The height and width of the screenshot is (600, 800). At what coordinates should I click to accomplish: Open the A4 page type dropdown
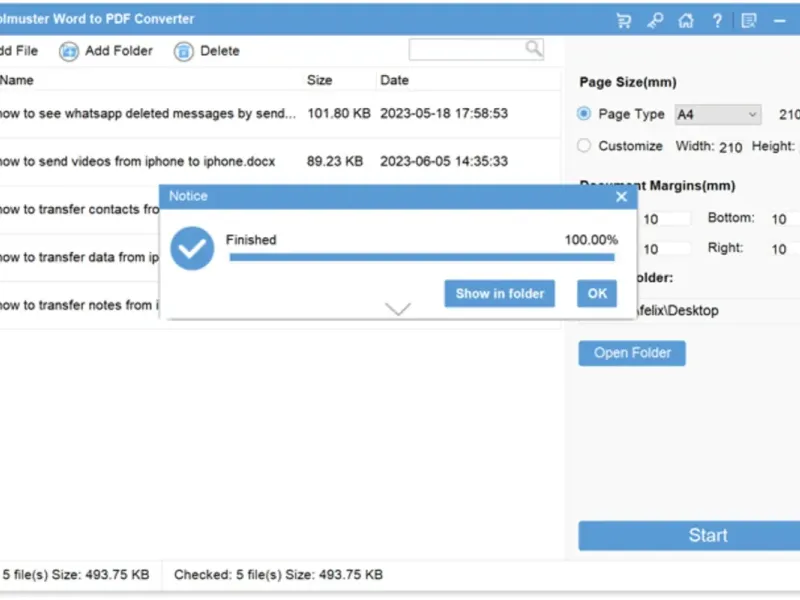tap(718, 115)
